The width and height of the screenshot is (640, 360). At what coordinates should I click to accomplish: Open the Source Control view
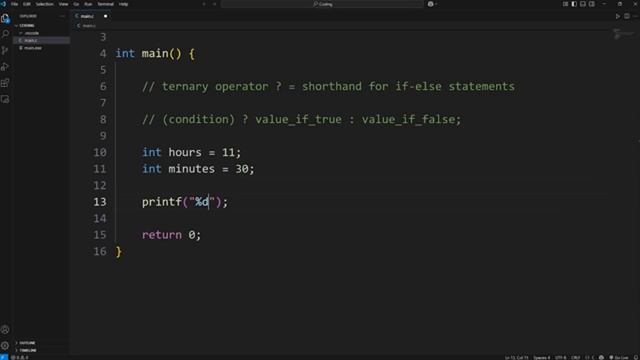pyautogui.click(x=5, y=50)
